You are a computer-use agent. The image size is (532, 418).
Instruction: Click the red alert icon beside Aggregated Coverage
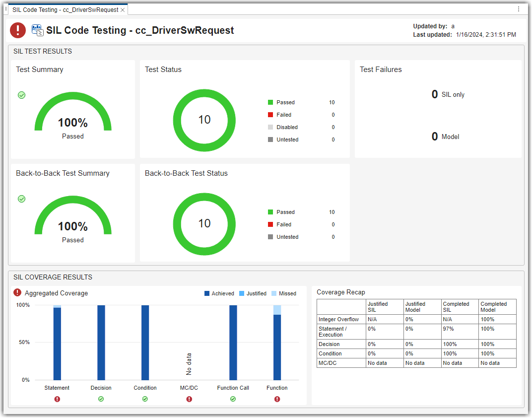point(17,293)
